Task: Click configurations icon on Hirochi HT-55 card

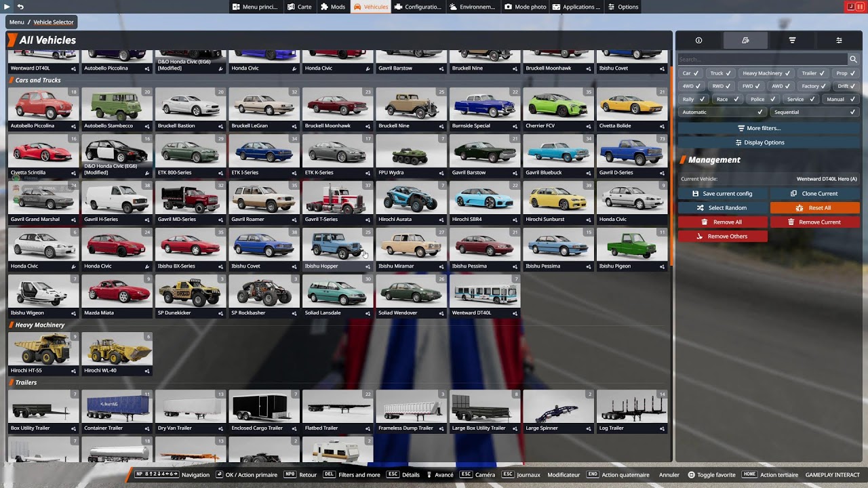Action: pos(73,371)
